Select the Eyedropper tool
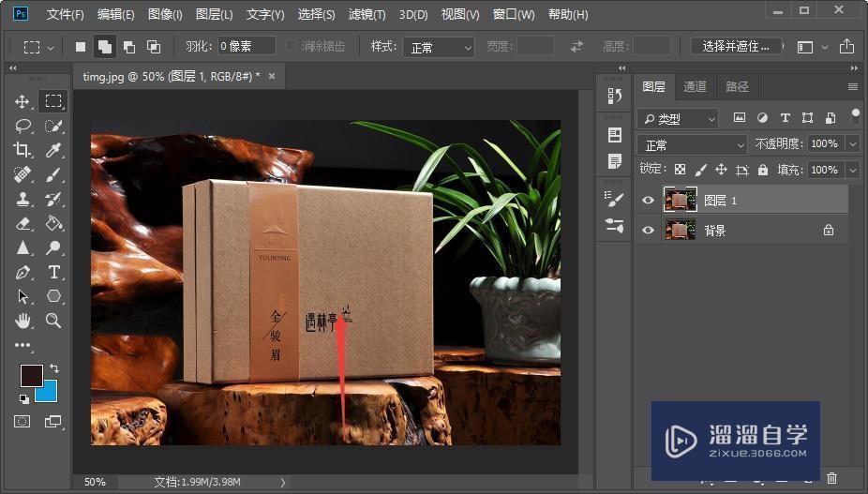Screen dimensions: 868x494 53,150
